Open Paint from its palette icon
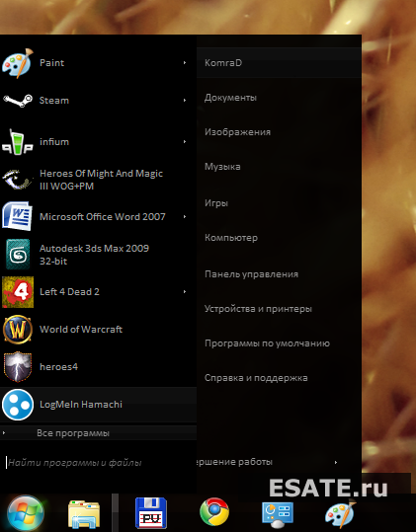 (18, 63)
